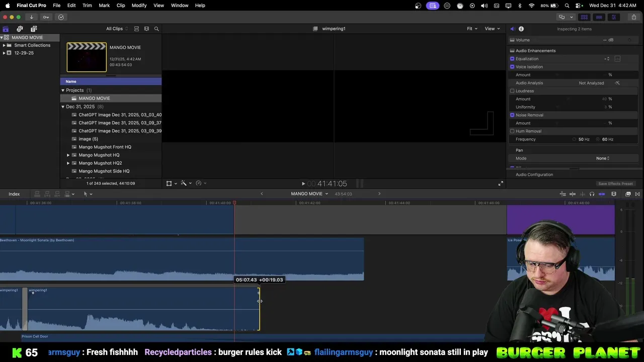This screenshot has height=362, width=644.
Task: Open the Titles and Generators sidebar
Action: pos(34,29)
